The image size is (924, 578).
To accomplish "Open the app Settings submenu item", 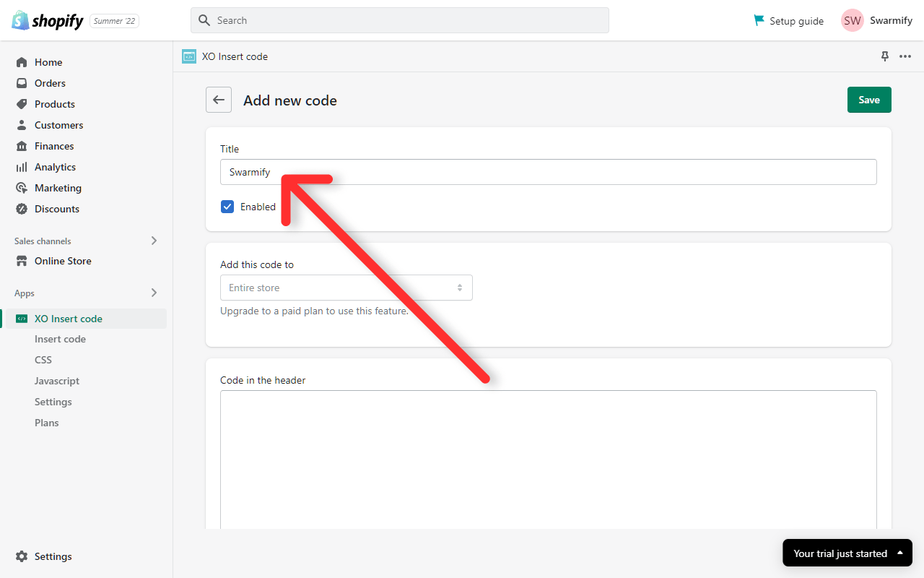I will pyautogui.click(x=53, y=402).
